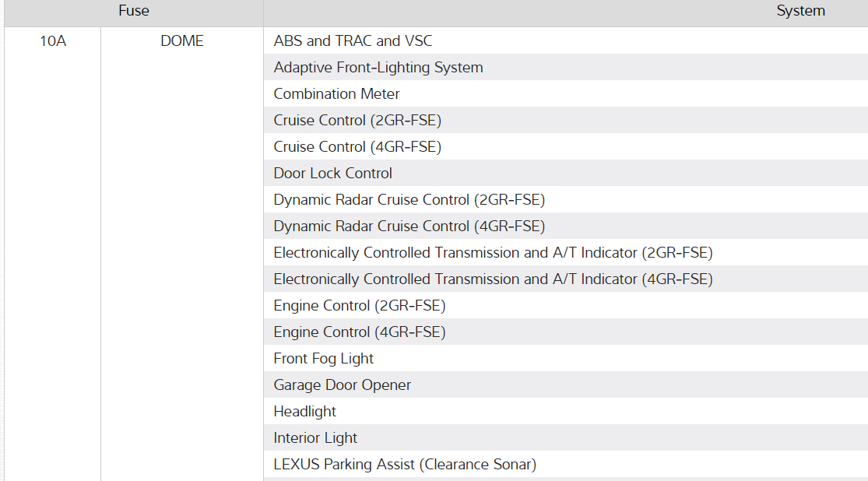Select the Door Lock Control entry
The image size is (868, 481).
[x=332, y=174]
